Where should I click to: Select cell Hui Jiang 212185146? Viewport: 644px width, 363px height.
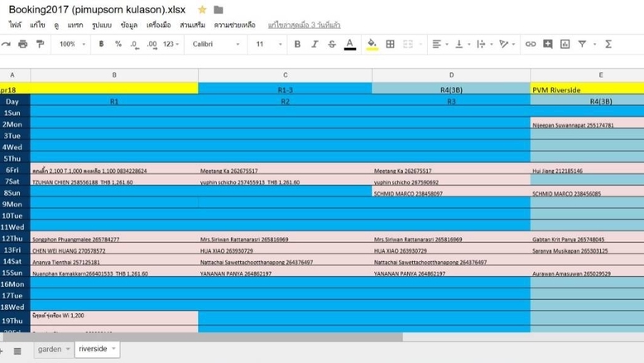(588, 170)
